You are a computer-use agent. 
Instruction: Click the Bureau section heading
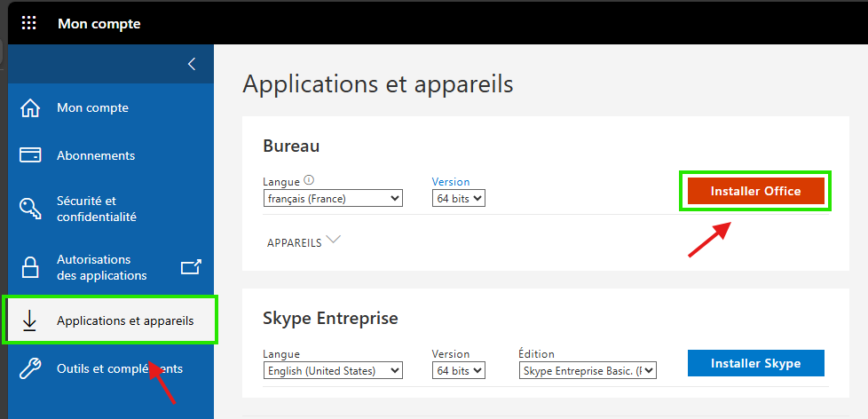pos(291,146)
